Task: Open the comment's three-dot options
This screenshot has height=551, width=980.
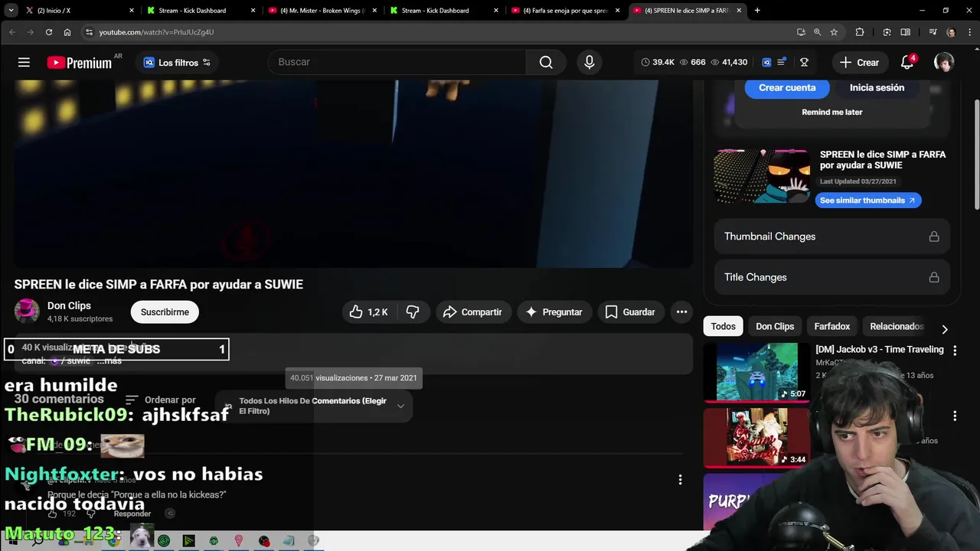Action: pyautogui.click(x=680, y=480)
